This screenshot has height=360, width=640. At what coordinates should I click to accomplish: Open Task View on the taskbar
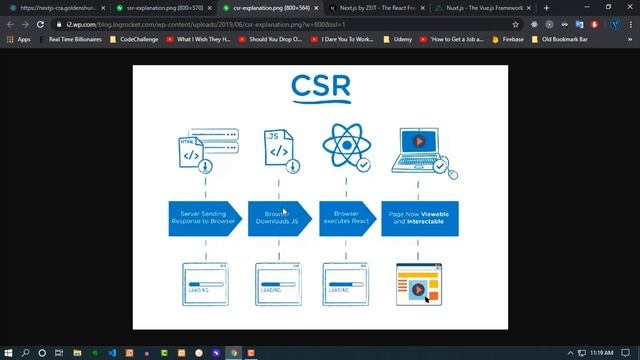click(x=59, y=353)
